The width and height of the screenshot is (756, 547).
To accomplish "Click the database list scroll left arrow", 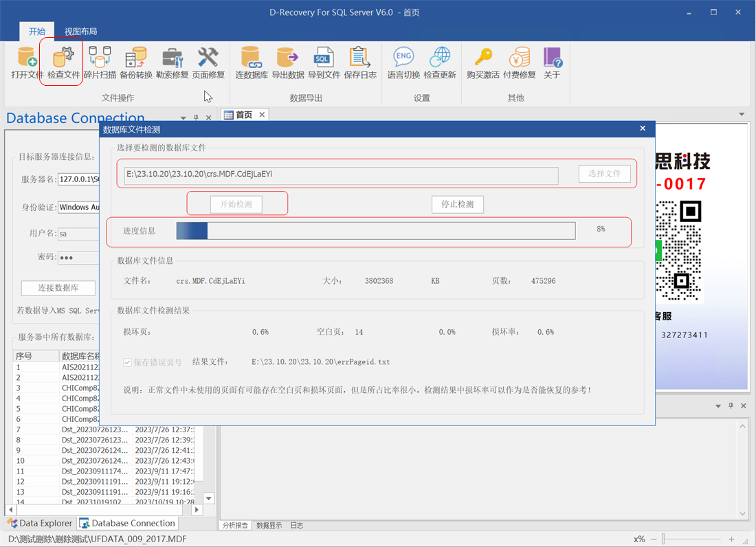I will click(10, 509).
